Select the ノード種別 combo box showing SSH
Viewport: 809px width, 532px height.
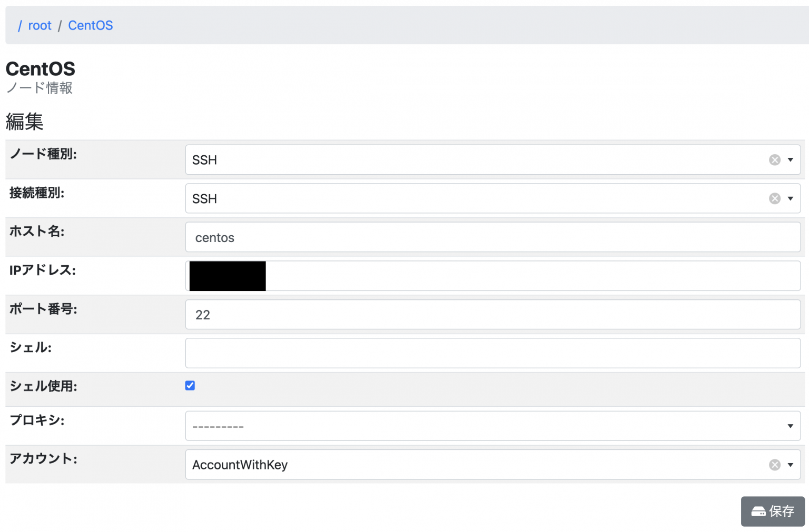[474, 160]
